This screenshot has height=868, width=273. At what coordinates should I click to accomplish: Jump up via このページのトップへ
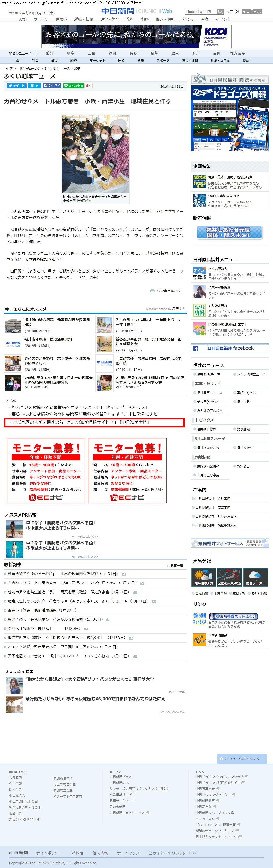click(x=242, y=759)
